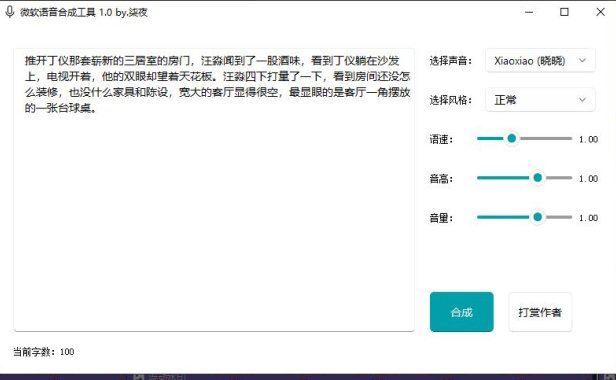The width and height of the screenshot is (616, 380).
Task: Minimize the speech synthesis window
Action: coord(529,12)
